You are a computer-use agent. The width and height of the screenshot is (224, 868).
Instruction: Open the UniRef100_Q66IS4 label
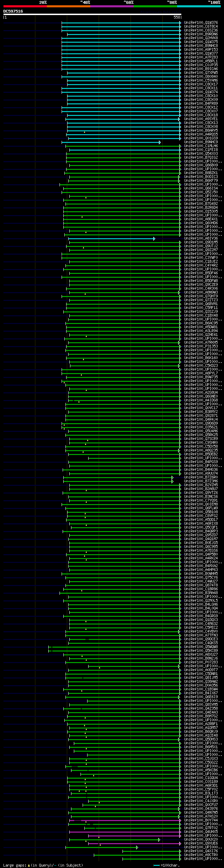(201, 188)
